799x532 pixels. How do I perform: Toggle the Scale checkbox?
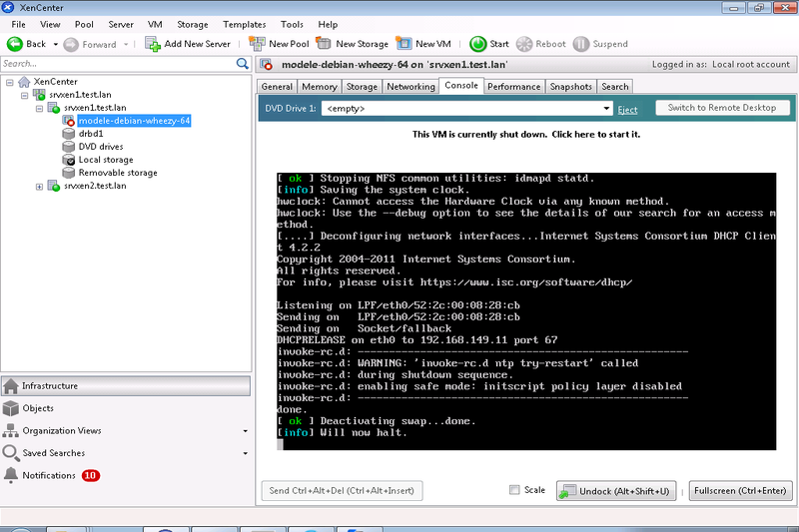514,490
